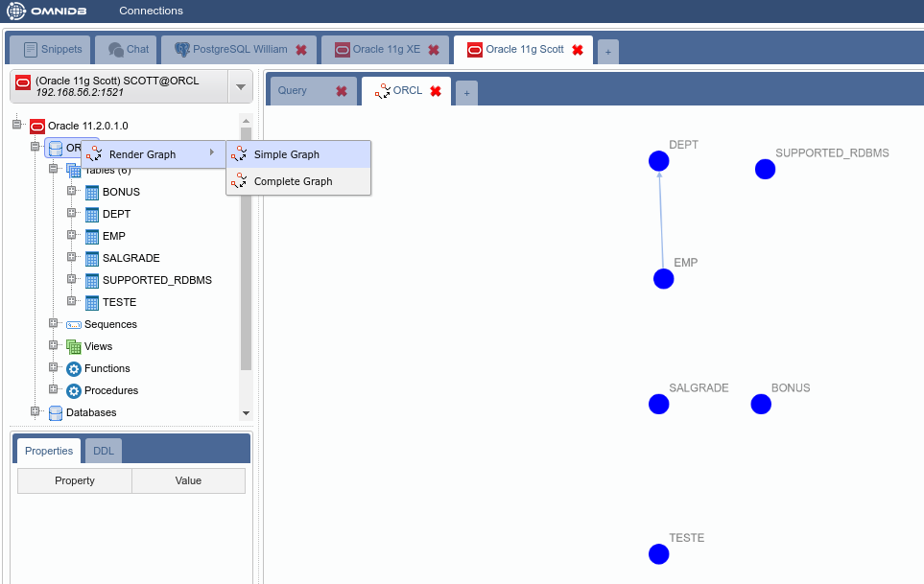924x584 pixels.
Task: Expand the Sequences tree node
Action: [54, 323]
